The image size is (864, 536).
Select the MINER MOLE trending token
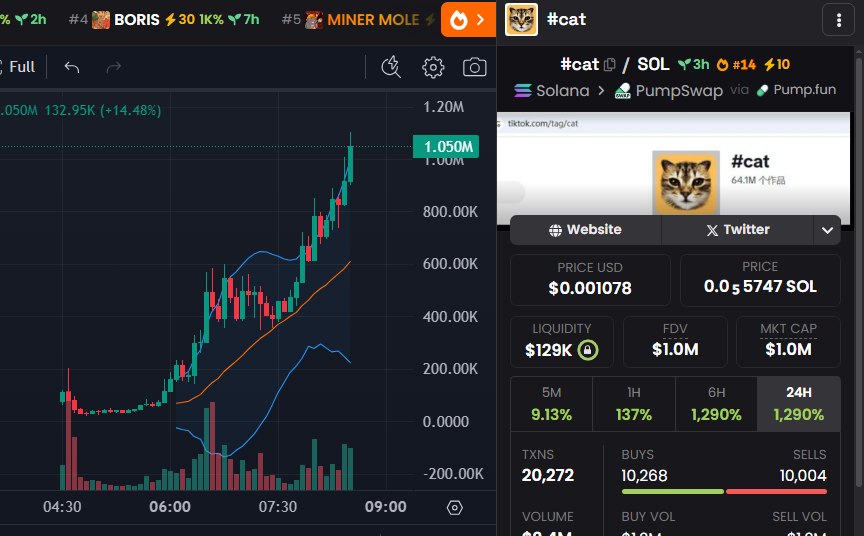[x=358, y=20]
